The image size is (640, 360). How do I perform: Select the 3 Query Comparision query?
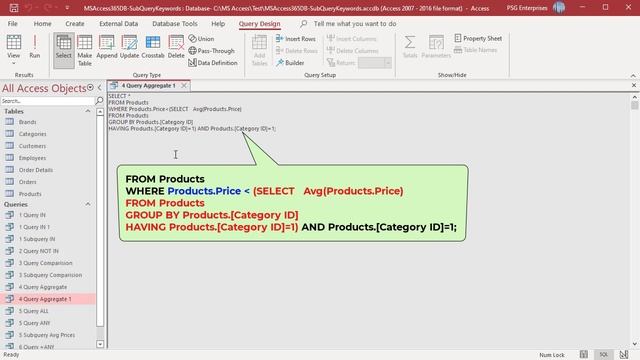(45, 263)
